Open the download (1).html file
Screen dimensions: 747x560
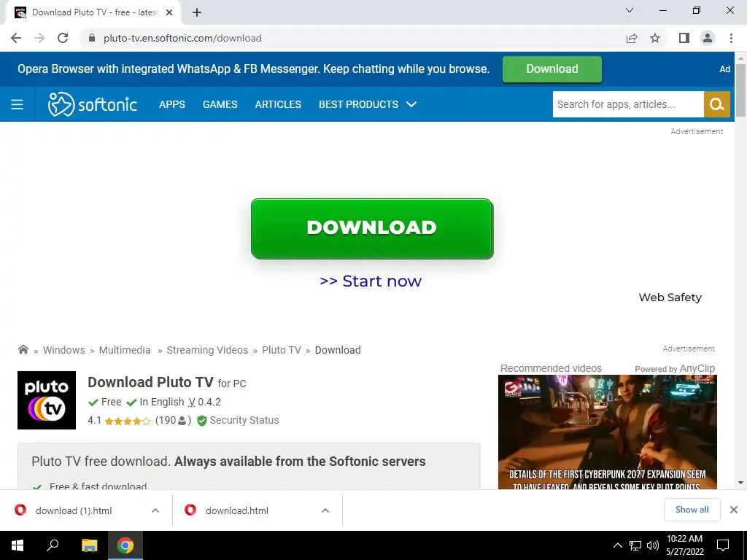pyautogui.click(x=74, y=510)
